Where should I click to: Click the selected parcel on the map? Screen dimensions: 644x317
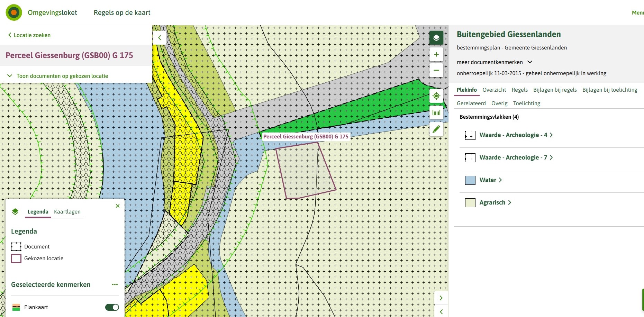(x=305, y=171)
